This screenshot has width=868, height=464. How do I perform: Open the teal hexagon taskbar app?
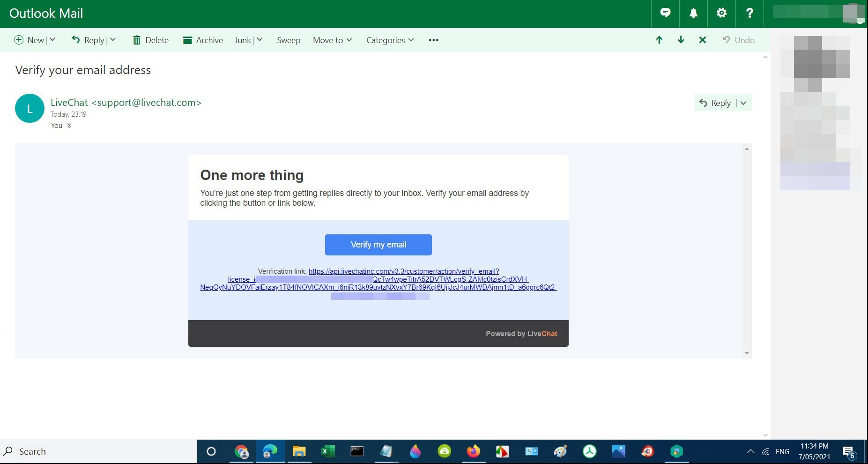(676, 452)
